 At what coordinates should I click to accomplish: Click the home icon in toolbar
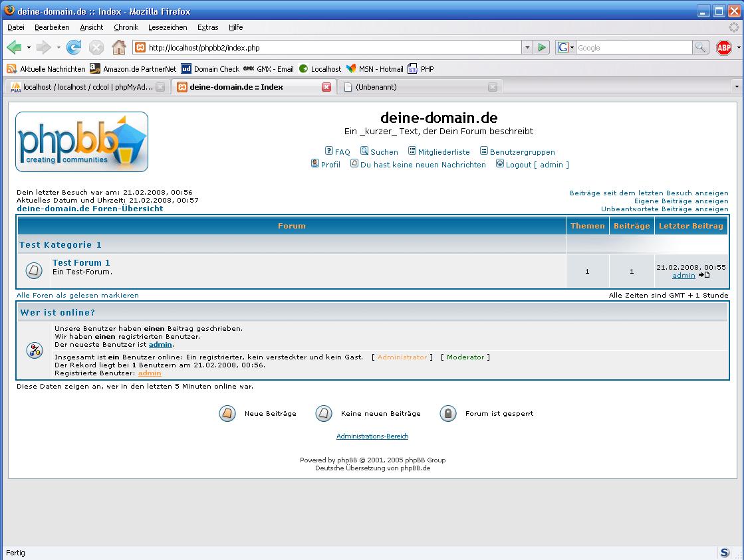tap(118, 47)
